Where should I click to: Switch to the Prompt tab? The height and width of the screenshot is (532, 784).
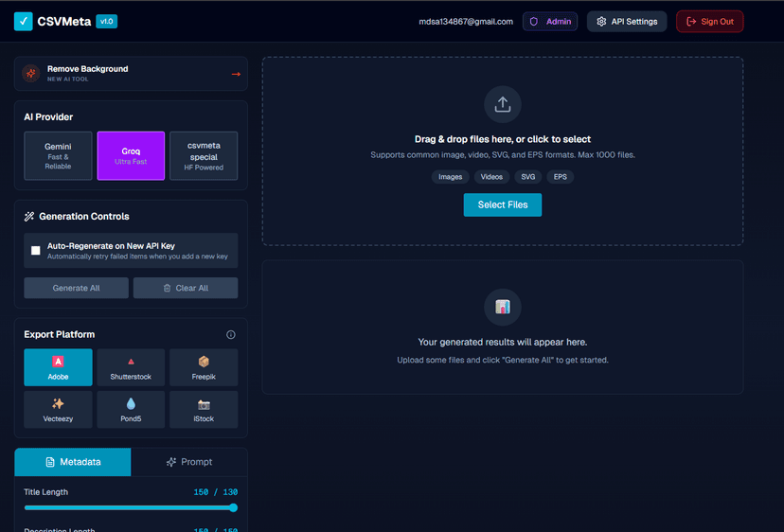pos(189,462)
